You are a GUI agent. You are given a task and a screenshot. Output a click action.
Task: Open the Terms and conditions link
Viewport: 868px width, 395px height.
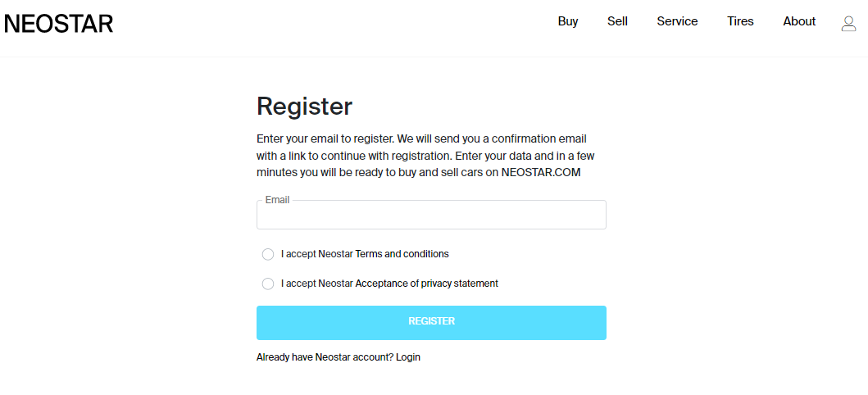(x=402, y=254)
